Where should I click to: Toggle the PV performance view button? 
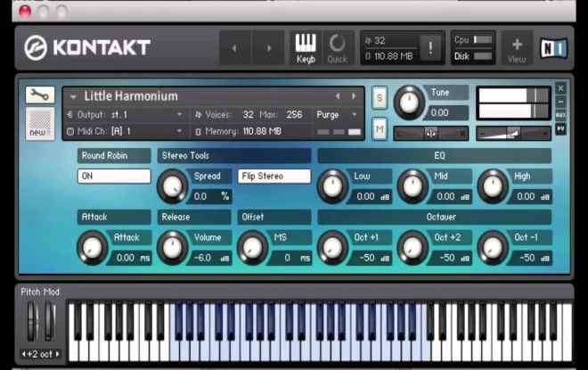point(560,128)
